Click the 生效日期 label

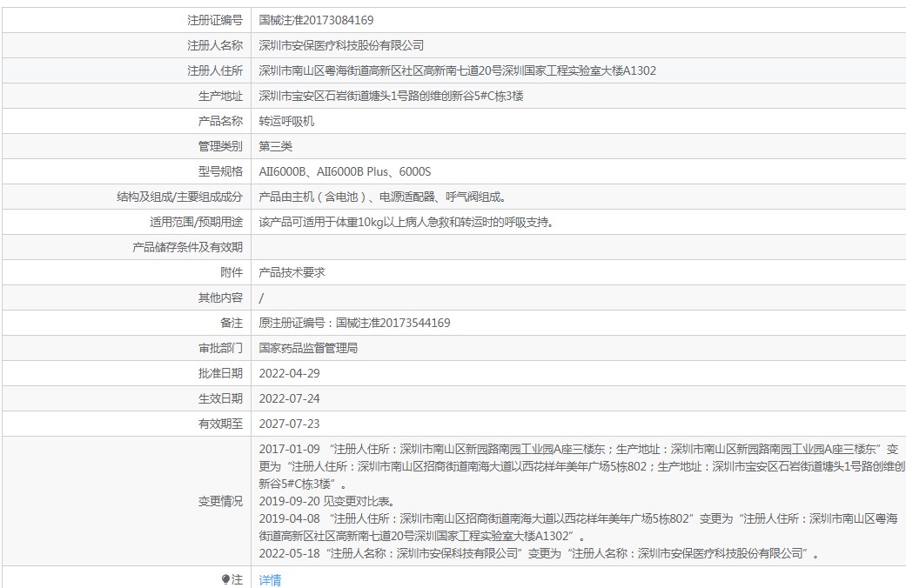(221, 398)
